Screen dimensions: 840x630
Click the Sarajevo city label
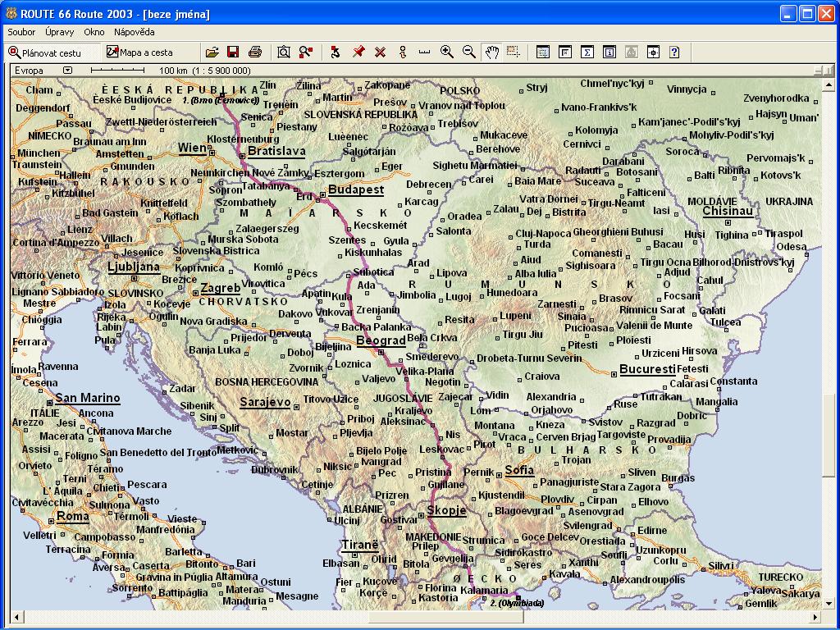265,402
